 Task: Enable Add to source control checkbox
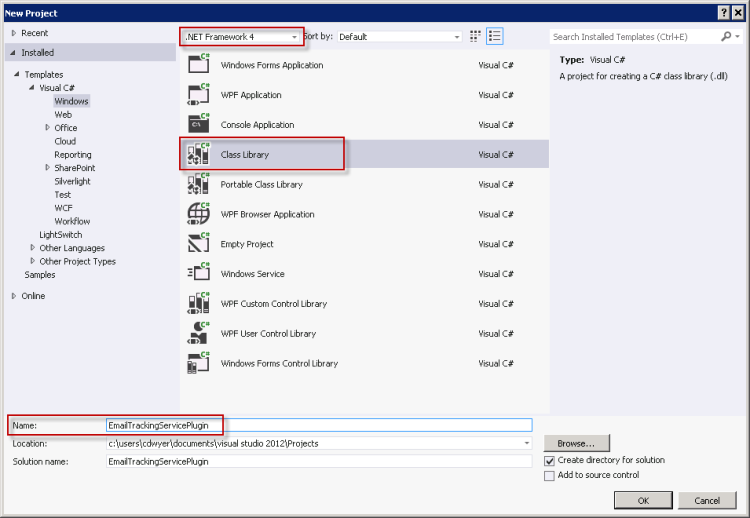[550, 475]
